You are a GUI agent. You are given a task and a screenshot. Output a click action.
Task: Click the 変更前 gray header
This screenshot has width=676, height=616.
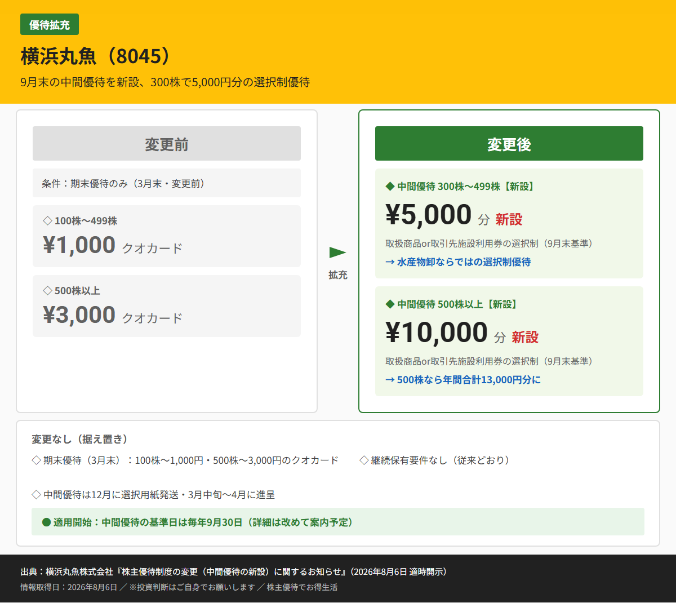(x=167, y=144)
